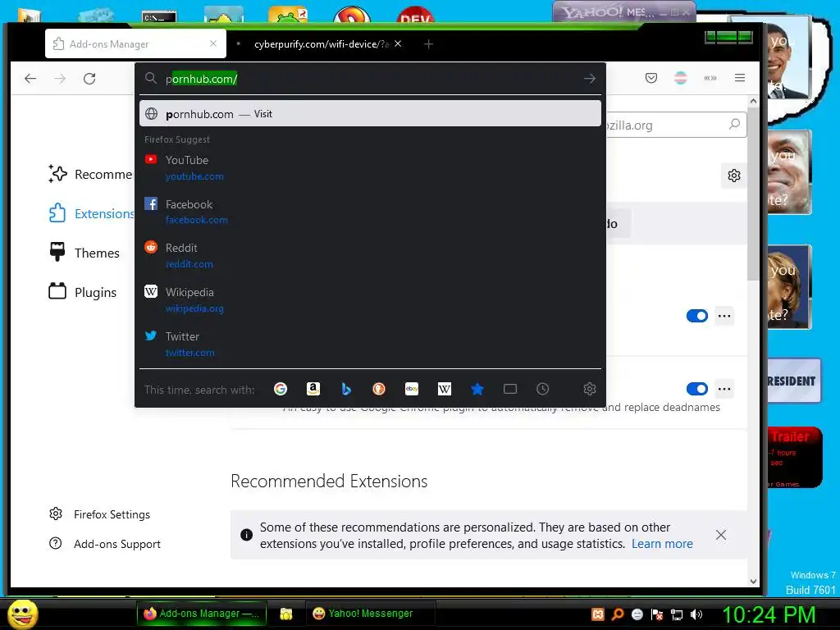
Task: Click the scrollbar up arrow
Action: 753,101
